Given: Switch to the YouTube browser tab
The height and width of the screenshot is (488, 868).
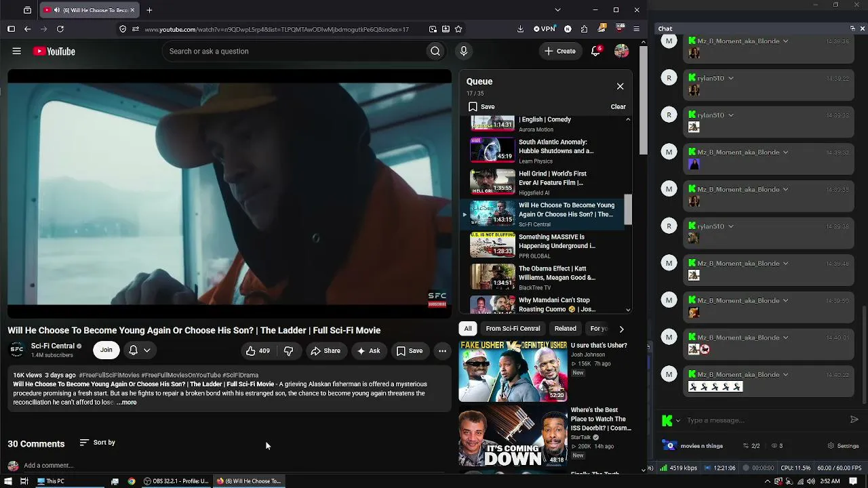Looking at the screenshot, I should (x=90, y=10).
